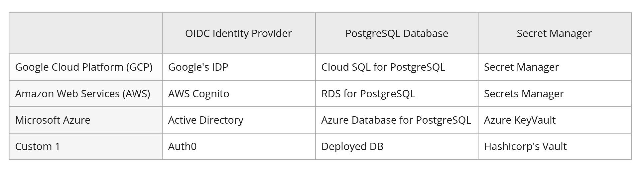Click the PostgreSQL Database column header

(x=396, y=33)
